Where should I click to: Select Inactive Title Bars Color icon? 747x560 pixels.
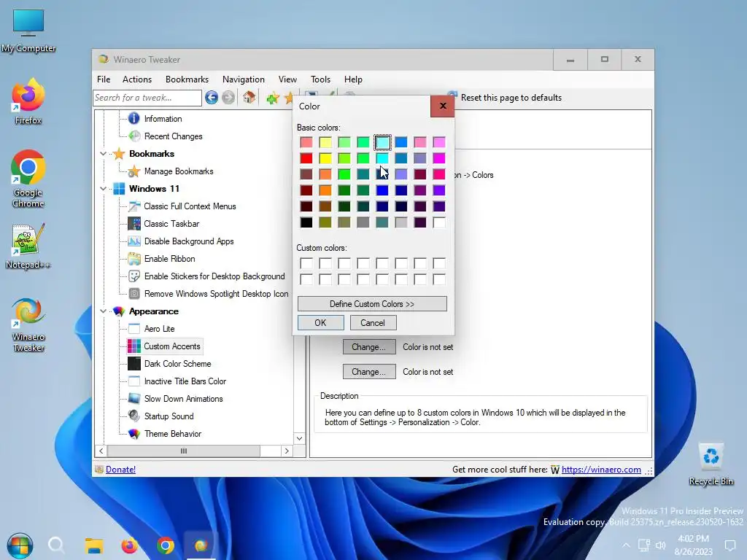pos(134,381)
